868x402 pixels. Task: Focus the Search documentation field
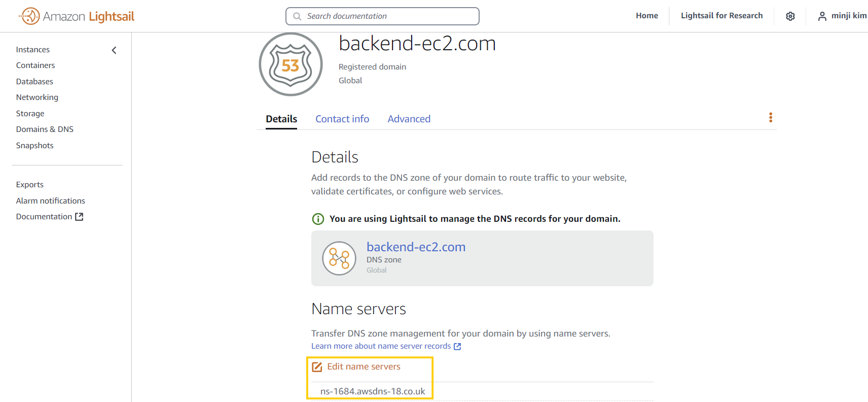point(382,16)
